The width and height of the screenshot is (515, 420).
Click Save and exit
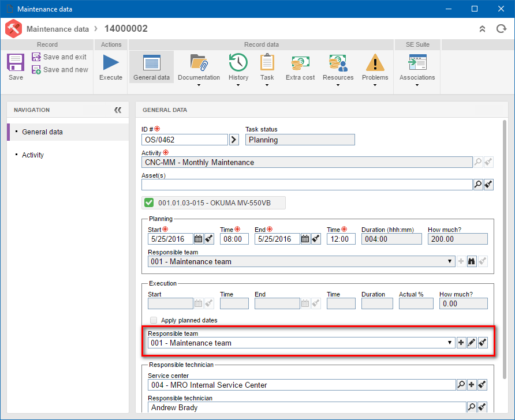click(59, 57)
